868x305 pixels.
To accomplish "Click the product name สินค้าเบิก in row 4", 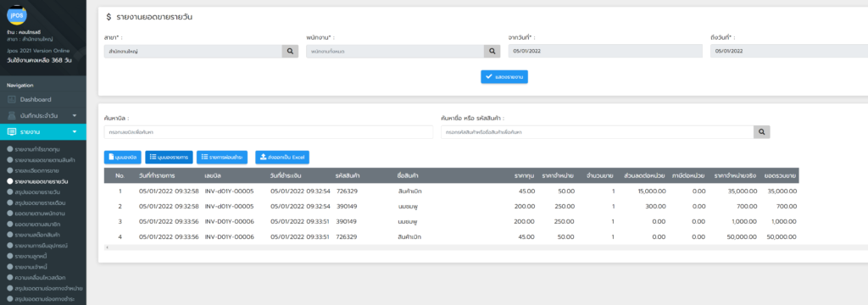I will (x=410, y=237).
